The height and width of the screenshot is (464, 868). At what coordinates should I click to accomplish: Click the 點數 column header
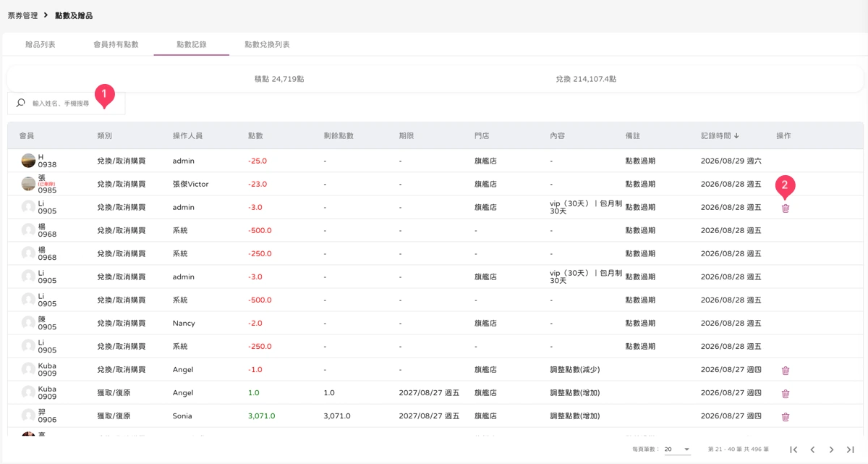coord(255,136)
